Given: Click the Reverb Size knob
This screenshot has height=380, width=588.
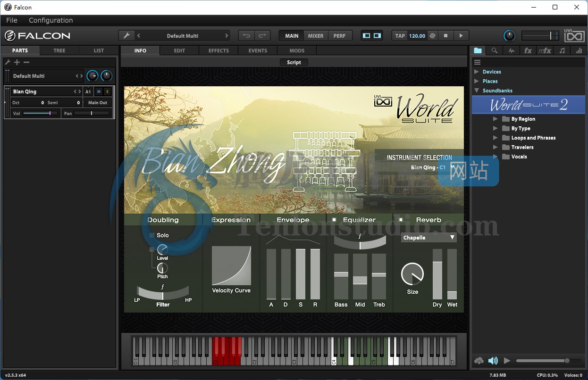Looking at the screenshot, I should [412, 274].
